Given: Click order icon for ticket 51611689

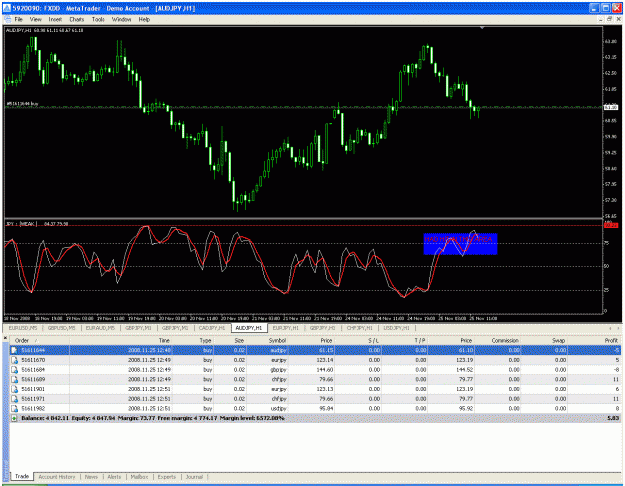Looking at the screenshot, I should point(14,380).
